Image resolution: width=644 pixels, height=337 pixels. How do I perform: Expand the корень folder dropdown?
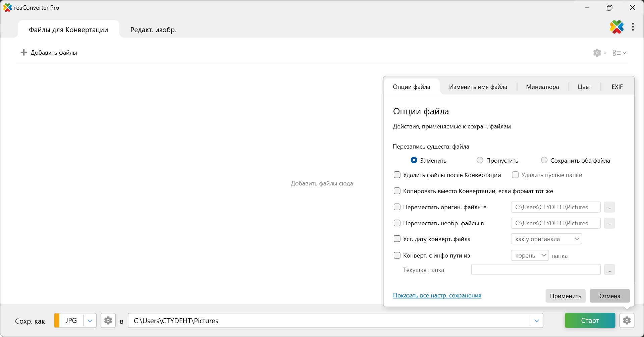click(530, 256)
